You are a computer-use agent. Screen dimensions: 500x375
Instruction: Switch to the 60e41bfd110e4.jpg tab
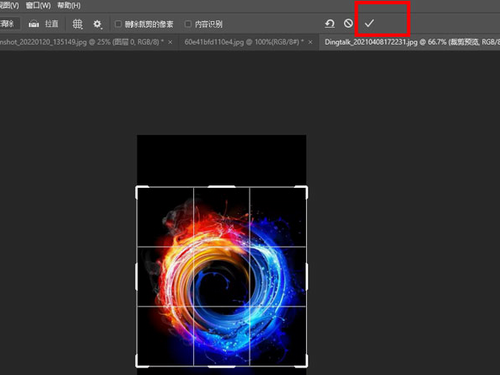coord(244,42)
